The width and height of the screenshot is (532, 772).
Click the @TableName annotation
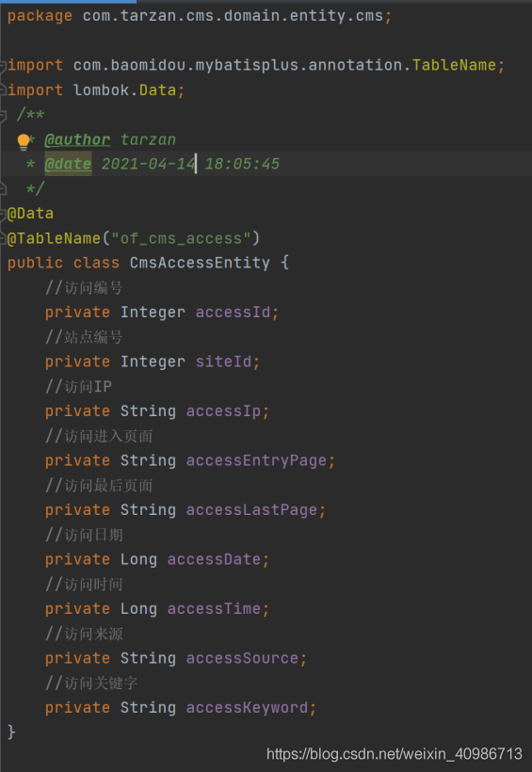pos(54,238)
